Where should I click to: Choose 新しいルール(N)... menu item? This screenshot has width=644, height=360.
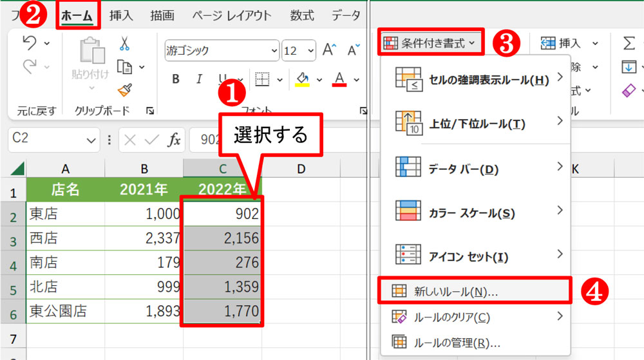click(475, 291)
